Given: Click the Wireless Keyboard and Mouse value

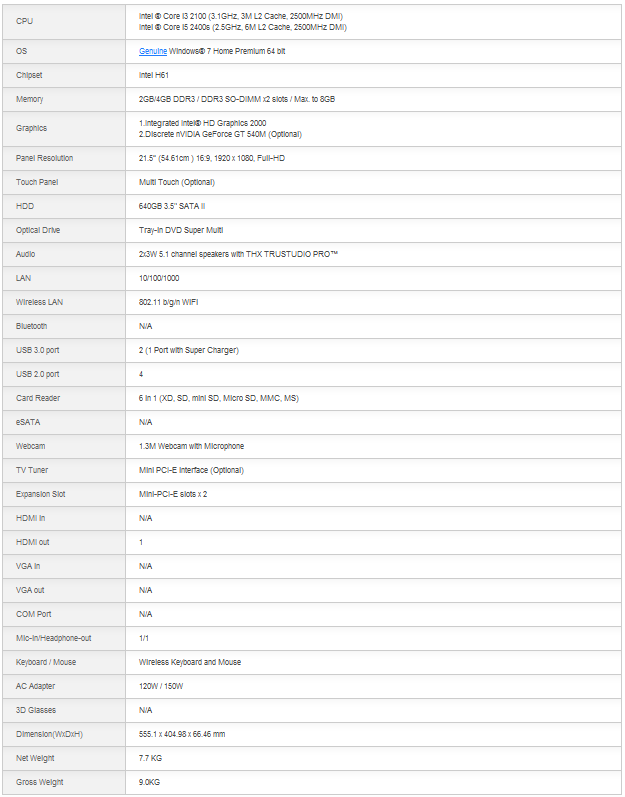Looking at the screenshot, I should 190,662.
